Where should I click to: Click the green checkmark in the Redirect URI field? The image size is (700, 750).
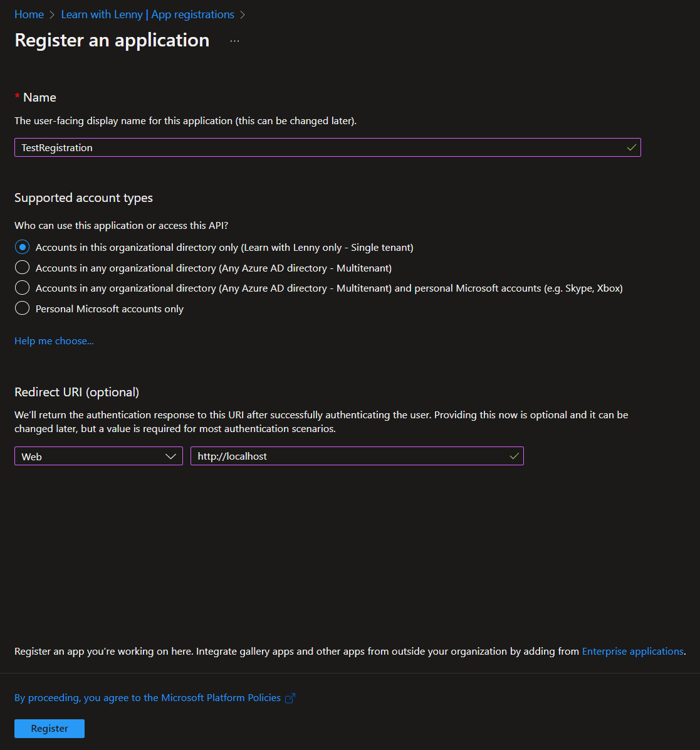(x=514, y=456)
